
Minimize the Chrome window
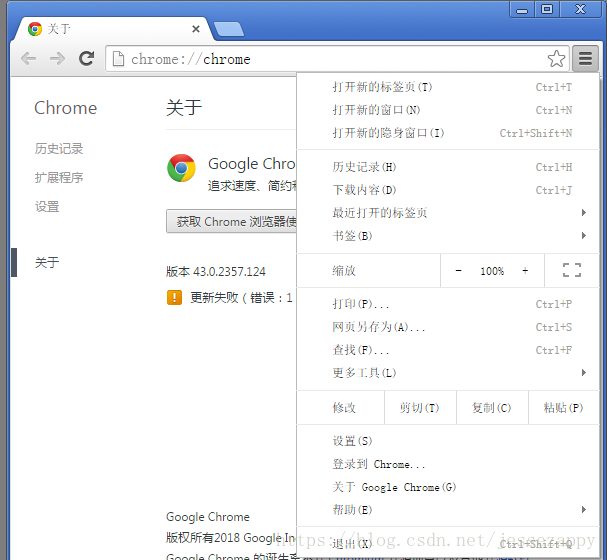(522, 9)
